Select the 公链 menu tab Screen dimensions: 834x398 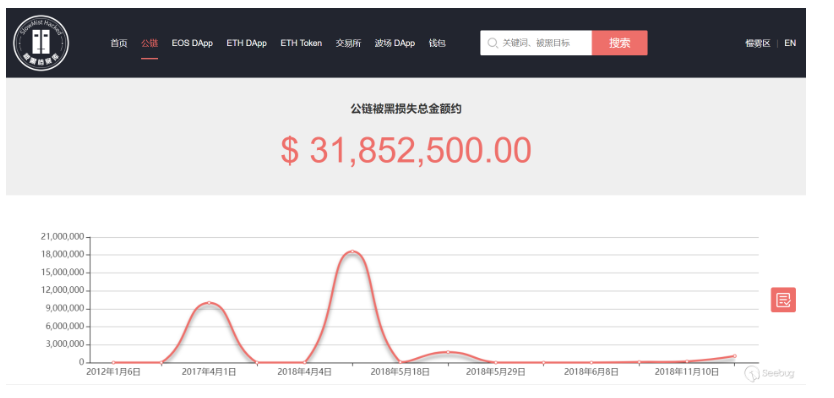pos(149,43)
